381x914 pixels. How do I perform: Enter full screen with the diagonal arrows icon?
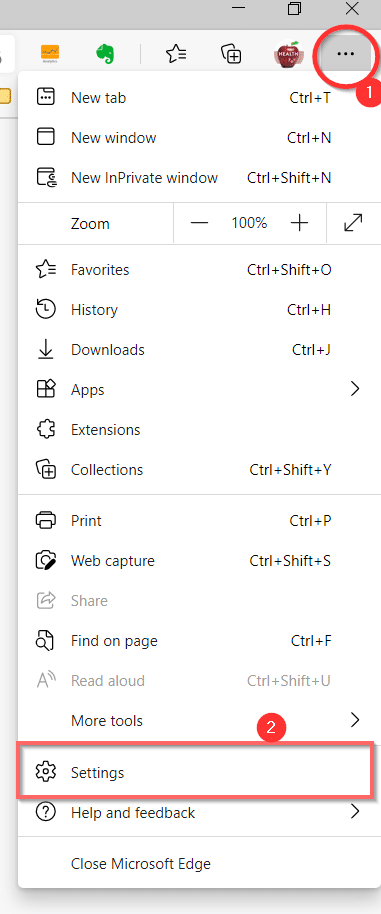[x=353, y=223]
